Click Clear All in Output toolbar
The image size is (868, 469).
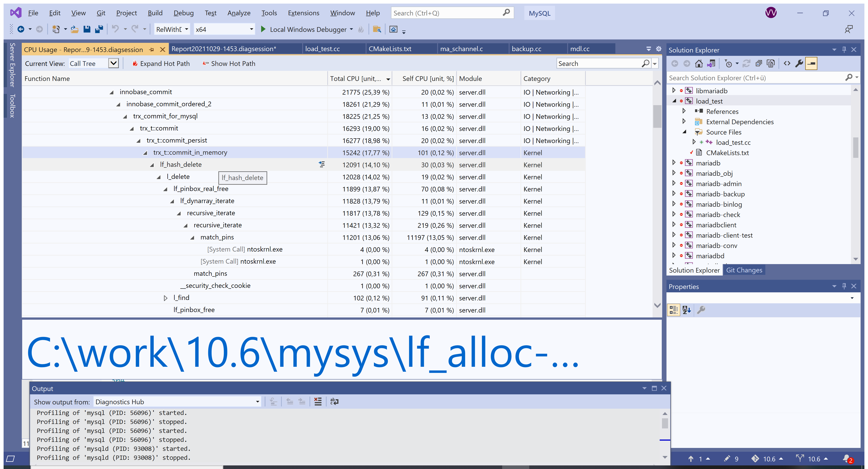[318, 401]
